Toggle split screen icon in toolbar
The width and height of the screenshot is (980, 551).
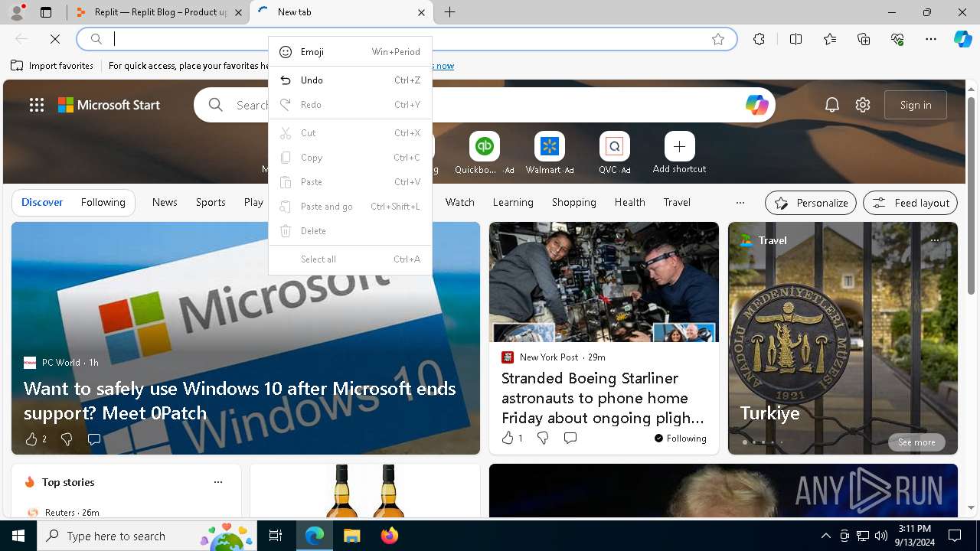pyautogui.click(x=795, y=39)
